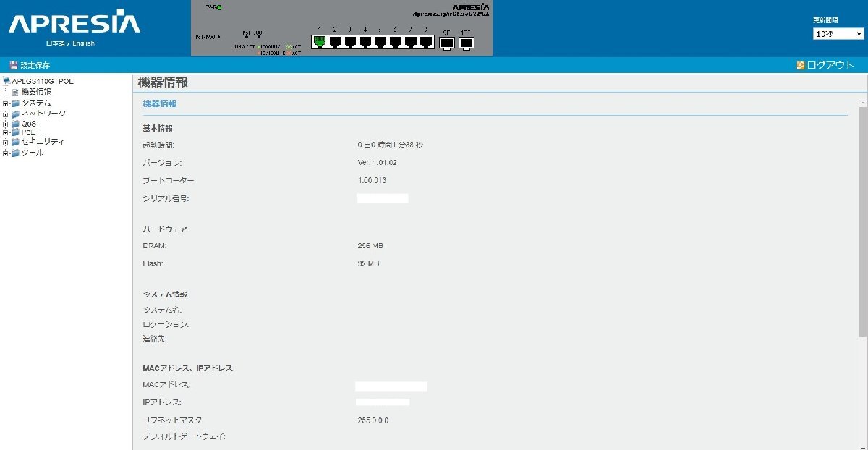Select ネットワーク in the navigation tree
Image resolution: width=868 pixels, height=450 pixels.
click(x=43, y=114)
